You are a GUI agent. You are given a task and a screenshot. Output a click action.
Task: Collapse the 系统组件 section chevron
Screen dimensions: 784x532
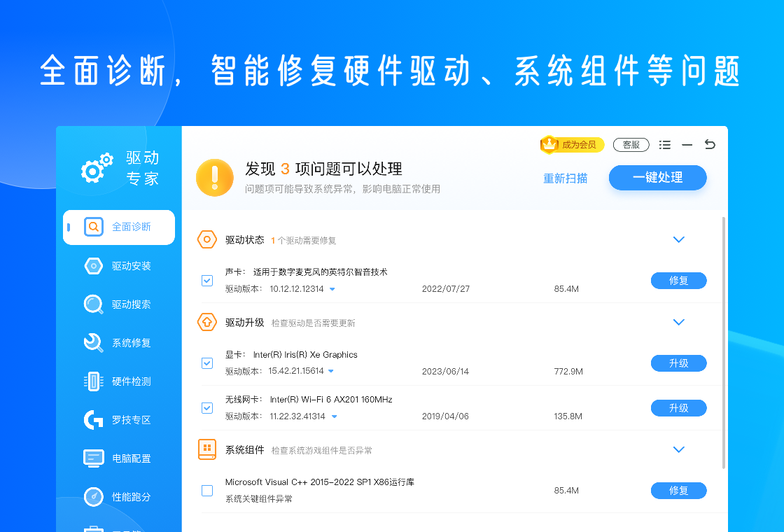pos(678,449)
